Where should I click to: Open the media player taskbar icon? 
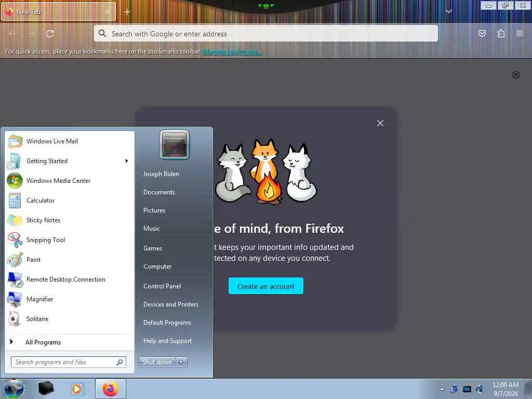pyautogui.click(x=77, y=389)
